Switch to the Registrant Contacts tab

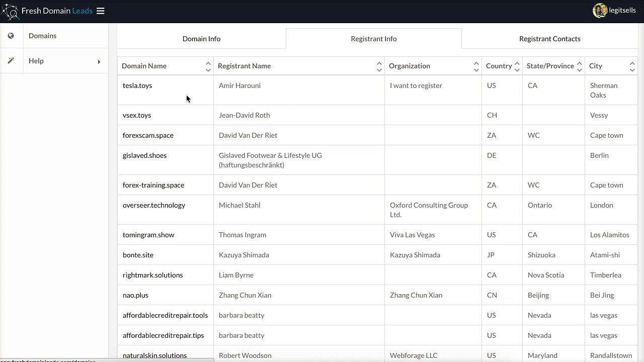pos(549,39)
